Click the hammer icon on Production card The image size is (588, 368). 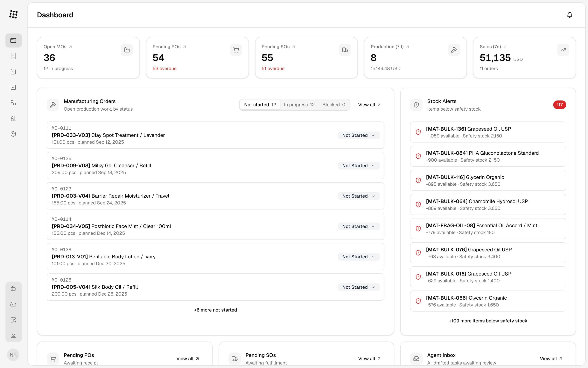tap(454, 50)
